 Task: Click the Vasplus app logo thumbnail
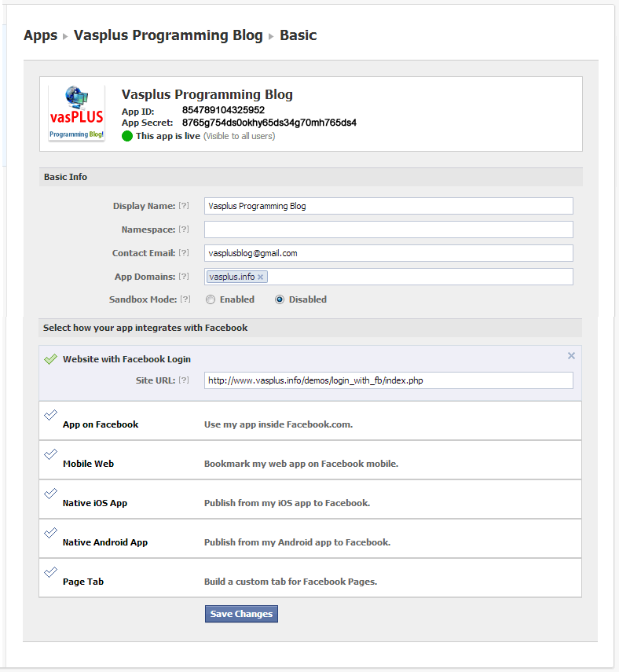(77, 113)
